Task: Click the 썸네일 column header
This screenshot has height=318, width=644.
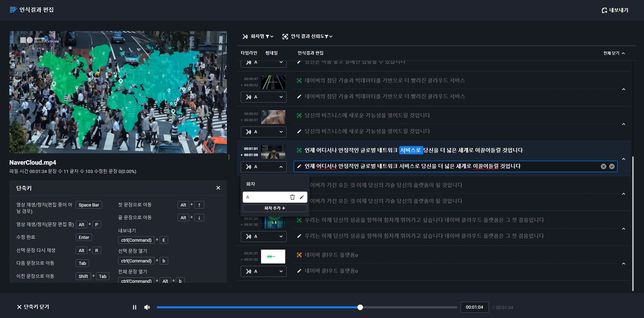Action: (x=271, y=53)
